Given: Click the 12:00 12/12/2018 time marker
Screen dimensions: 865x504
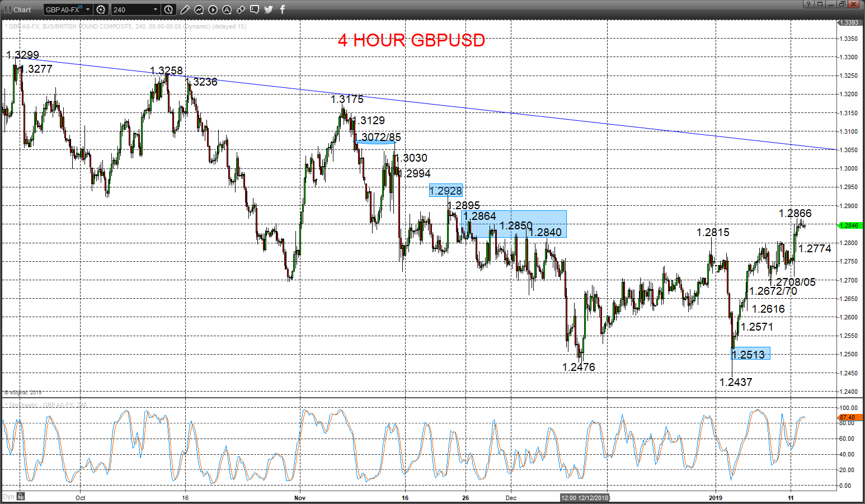Looking at the screenshot, I should pyautogui.click(x=585, y=498).
